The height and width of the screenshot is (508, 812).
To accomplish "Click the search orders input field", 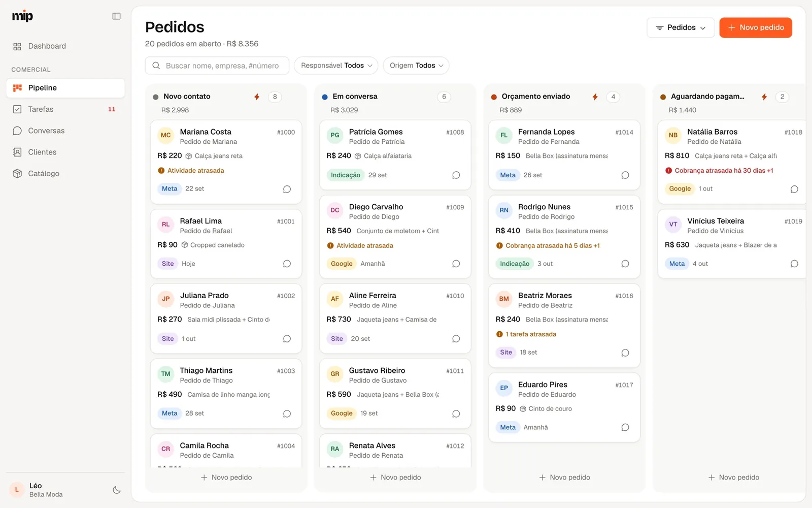I will pos(217,66).
